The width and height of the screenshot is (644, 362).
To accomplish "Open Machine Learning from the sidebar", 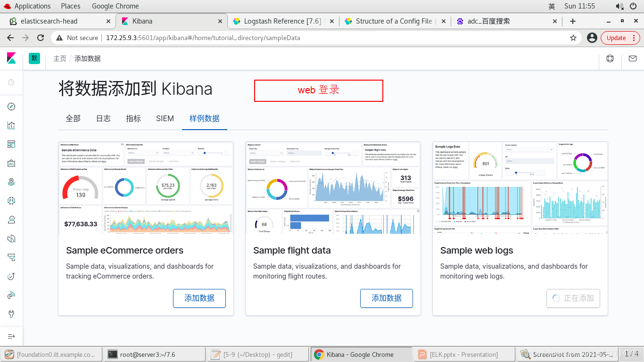I will [x=11, y=201].
